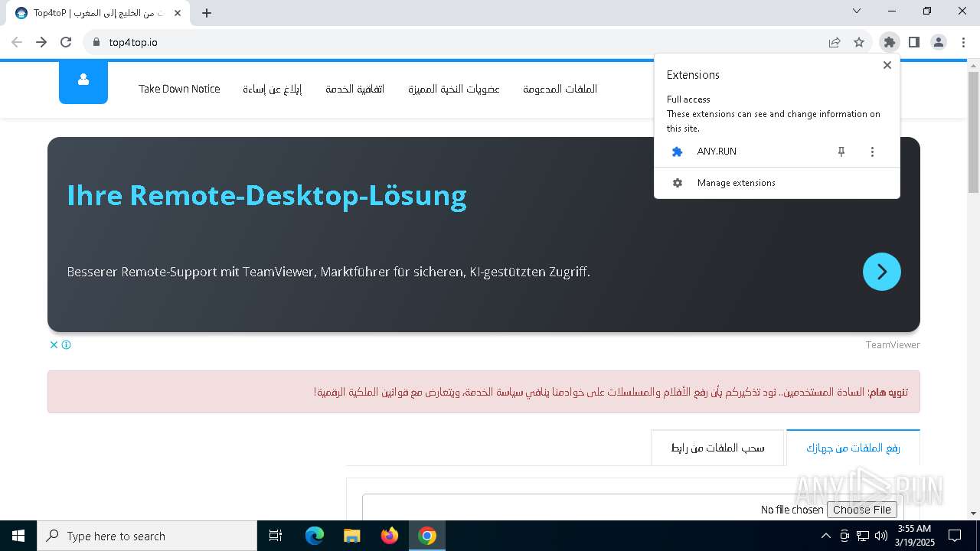The height and width of the screenshot is (551, 980).
Task: Close the Top4toP browser tab
Action: click(178, 13)
